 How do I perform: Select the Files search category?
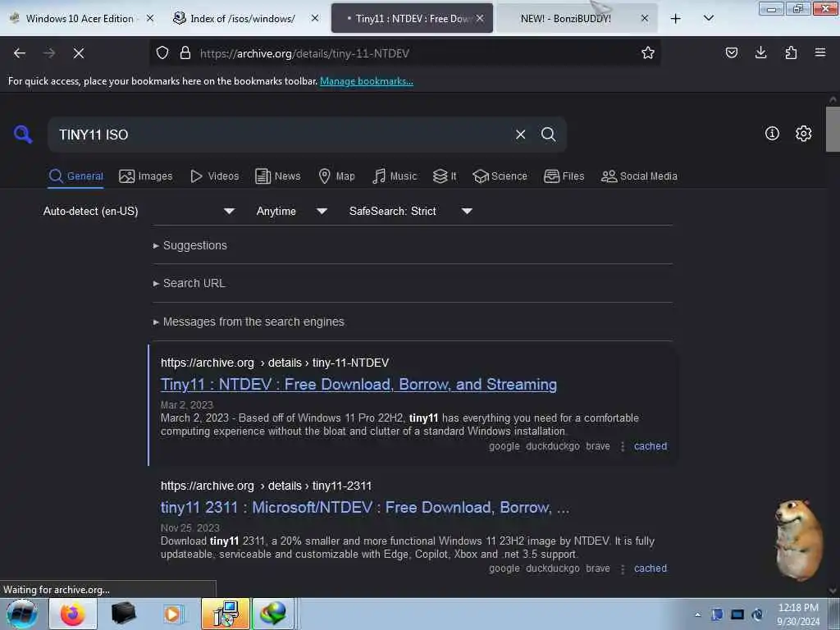564,176
